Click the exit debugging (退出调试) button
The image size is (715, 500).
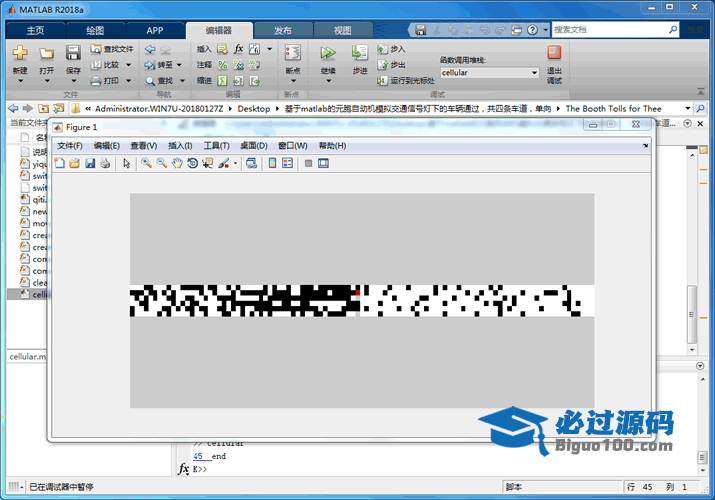point(554,59)
